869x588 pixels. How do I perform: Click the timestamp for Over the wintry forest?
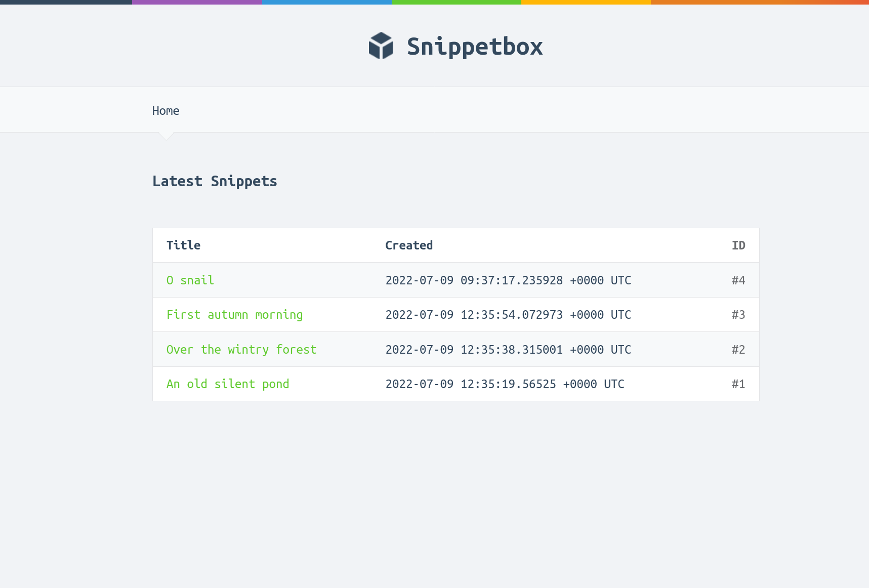tap(508, 349)
